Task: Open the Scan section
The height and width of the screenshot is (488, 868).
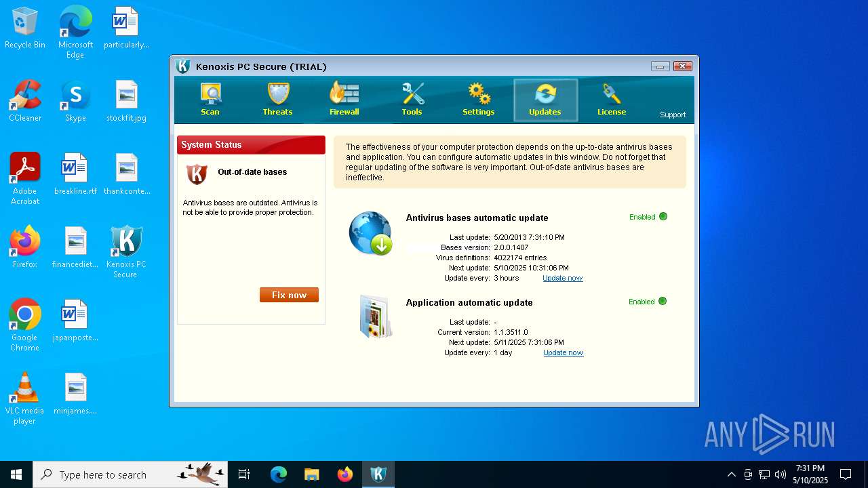Action: [210, 100]
